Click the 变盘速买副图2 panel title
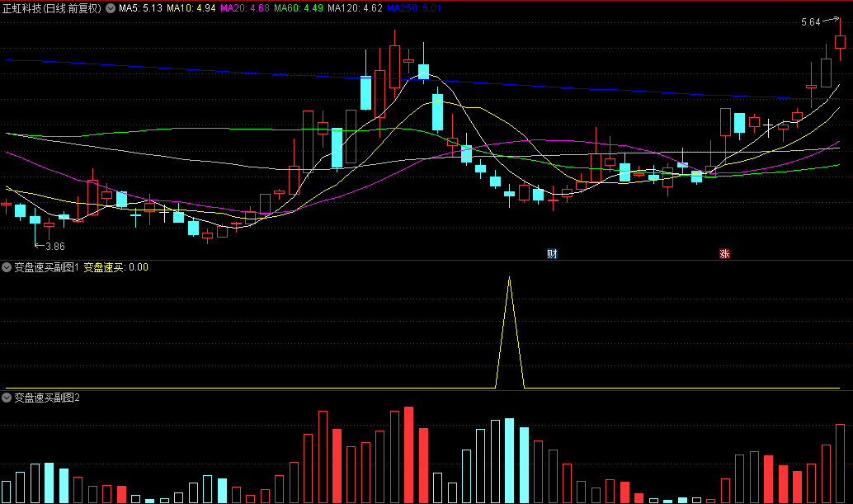Viewport: 853px width, 504px height. coord(47,398)
